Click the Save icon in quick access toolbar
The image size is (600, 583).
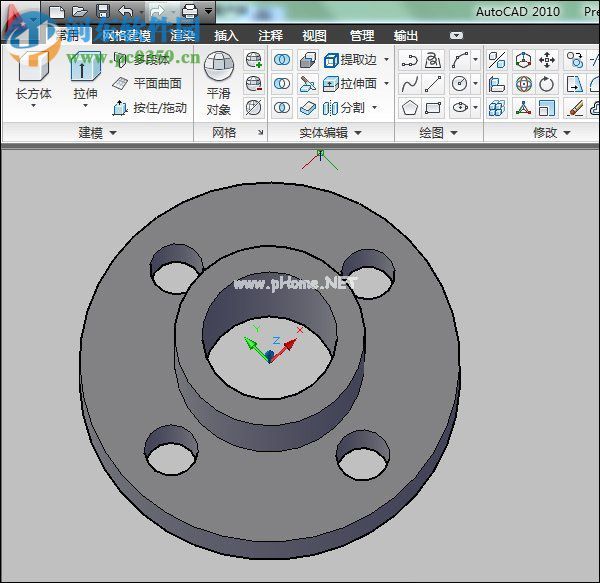point(103,12)
